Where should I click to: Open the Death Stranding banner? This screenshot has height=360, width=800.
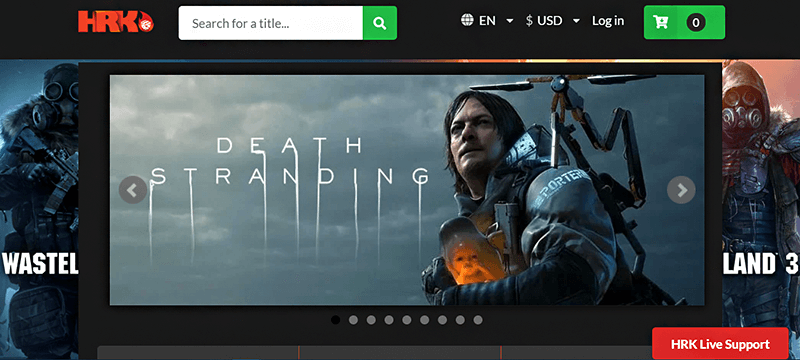[x=407, y=190]
